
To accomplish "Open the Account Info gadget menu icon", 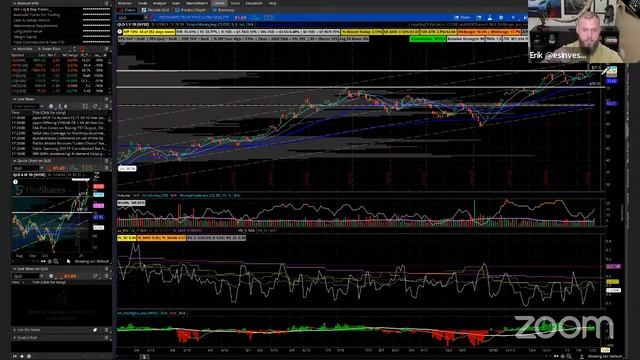I will 107,3.
